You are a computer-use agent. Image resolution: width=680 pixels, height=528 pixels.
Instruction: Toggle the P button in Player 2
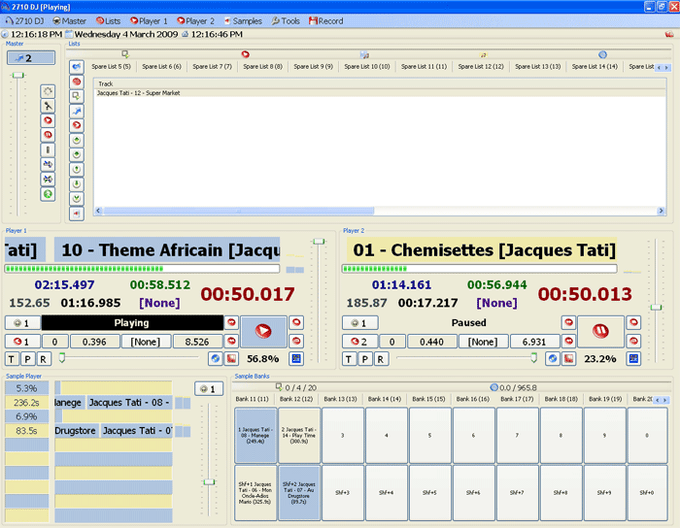365,359
